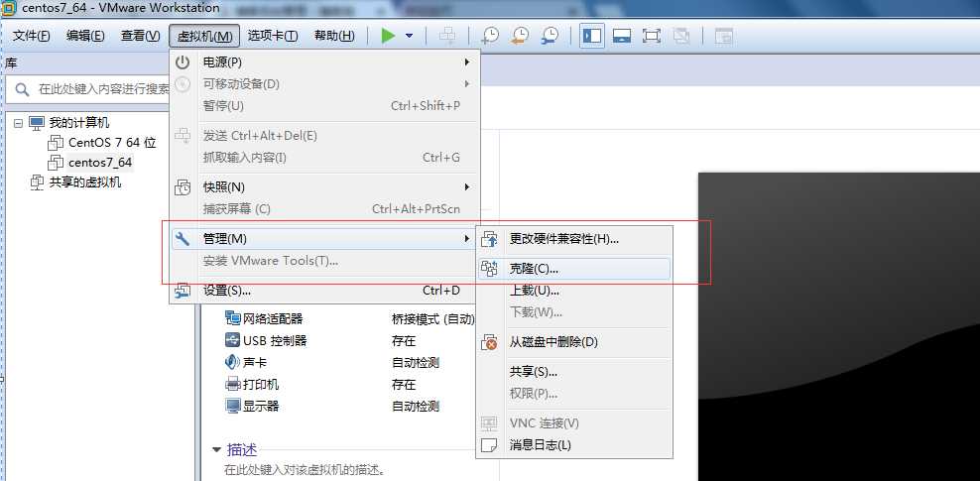Choose 从磁盘中删除(D) in submenu
980x481 pixels.
point(573,342)
